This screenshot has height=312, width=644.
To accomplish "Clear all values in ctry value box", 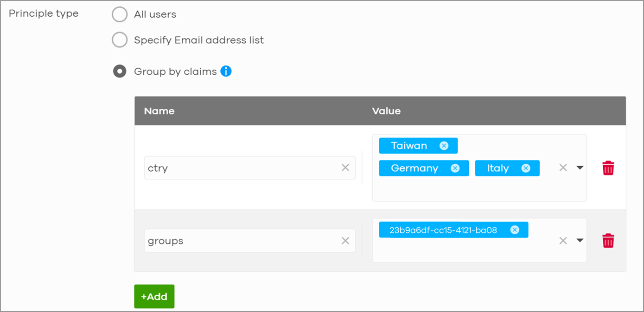I will 563,168.
